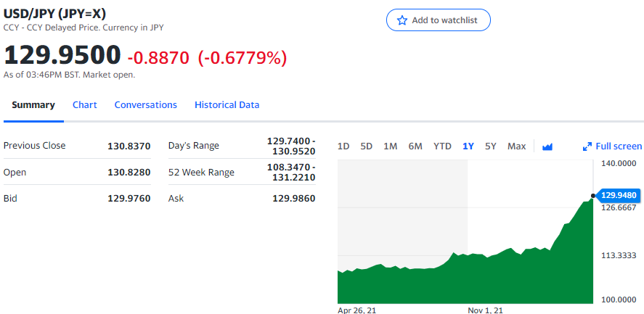This screenshot has width=644, height=314.
Task: Go to the Historical Data tab
Action: coord(227,105)
